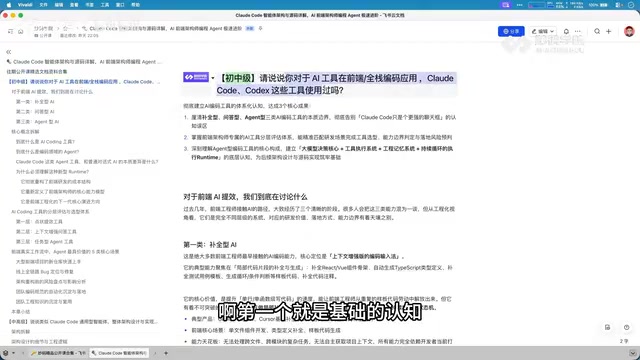Click tab list chevron at bottom right

point(632,353)
